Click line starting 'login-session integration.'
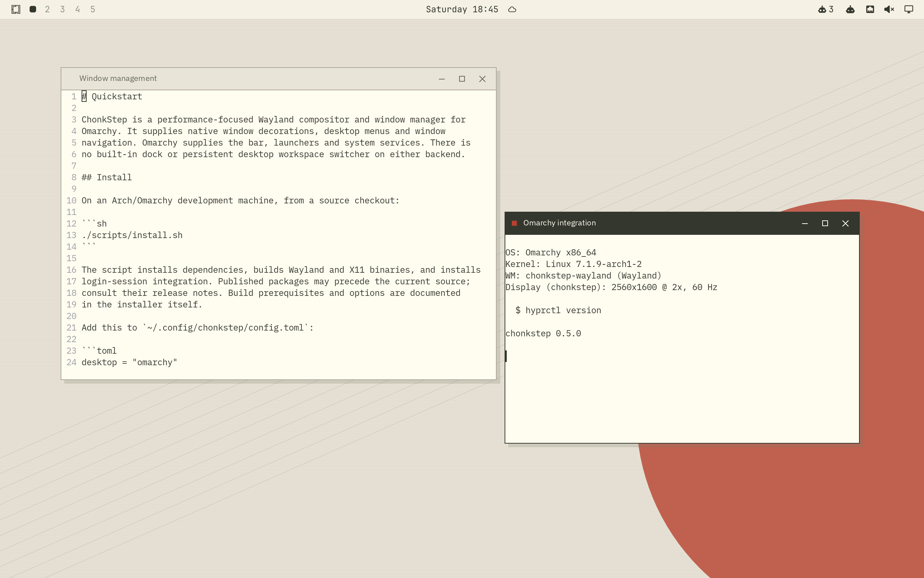 pyautogui.click(x=276, y=281)
